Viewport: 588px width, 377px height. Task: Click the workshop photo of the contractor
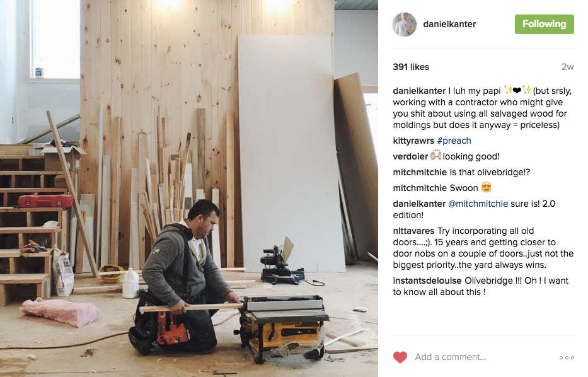(189, 188)
